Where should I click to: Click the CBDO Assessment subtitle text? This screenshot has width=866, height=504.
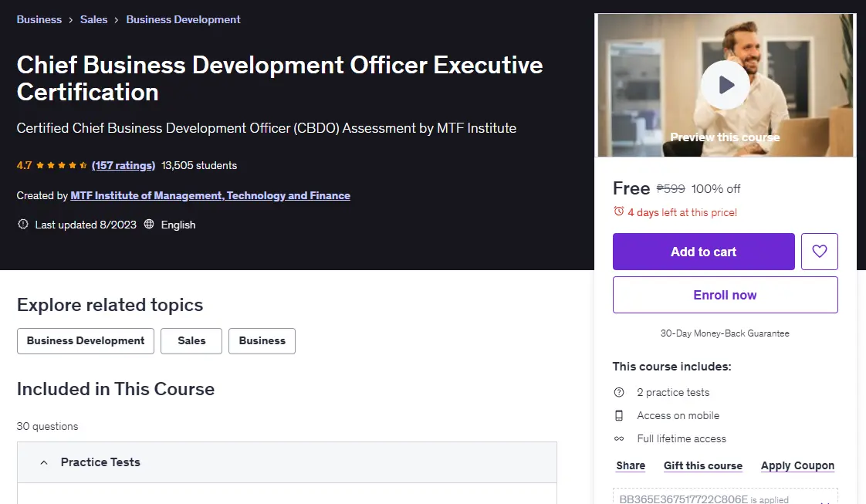click(267, 128)
